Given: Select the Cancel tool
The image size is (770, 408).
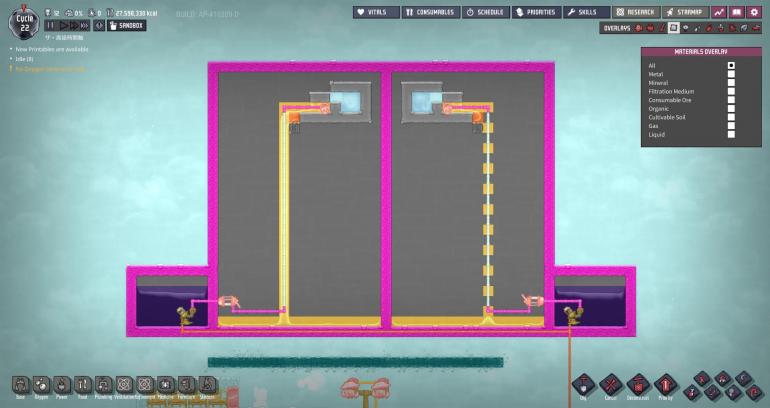Looking at the screenshot, I should point(611,385).
